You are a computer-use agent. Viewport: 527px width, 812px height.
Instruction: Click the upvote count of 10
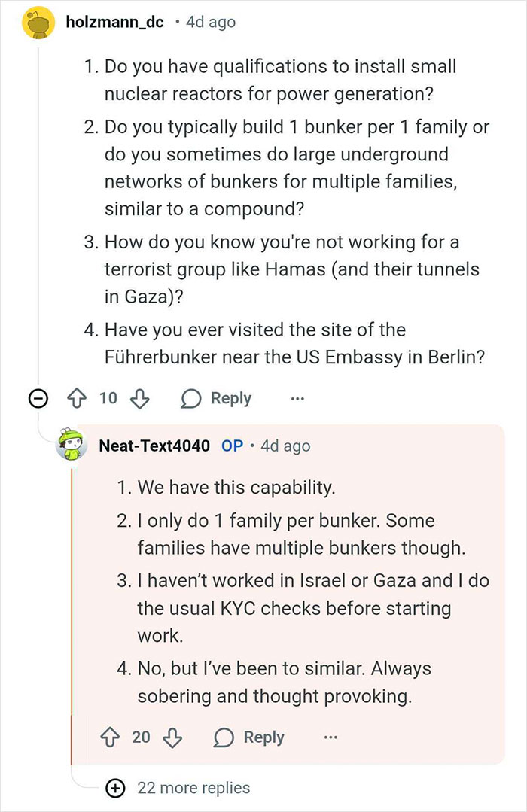click(x=108, y=398)
